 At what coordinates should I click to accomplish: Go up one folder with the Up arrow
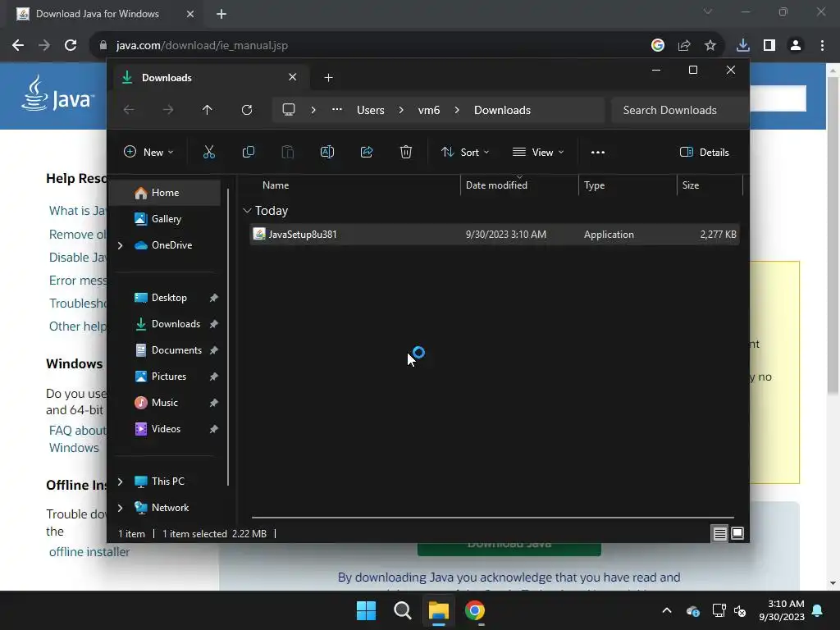coord(208,110)
